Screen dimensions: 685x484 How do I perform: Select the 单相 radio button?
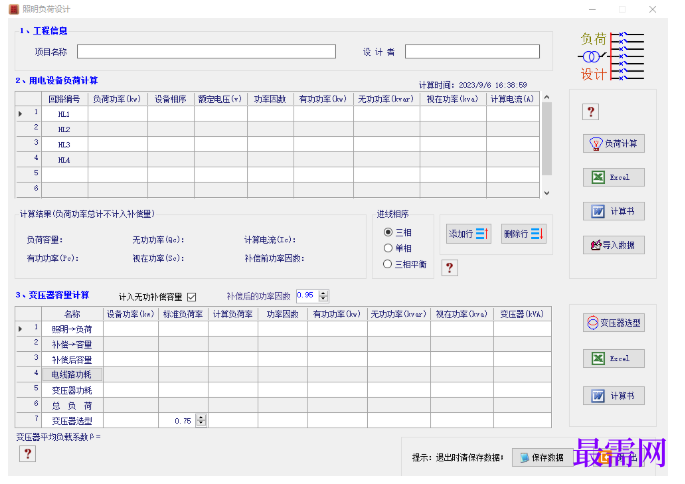[388, 248]
